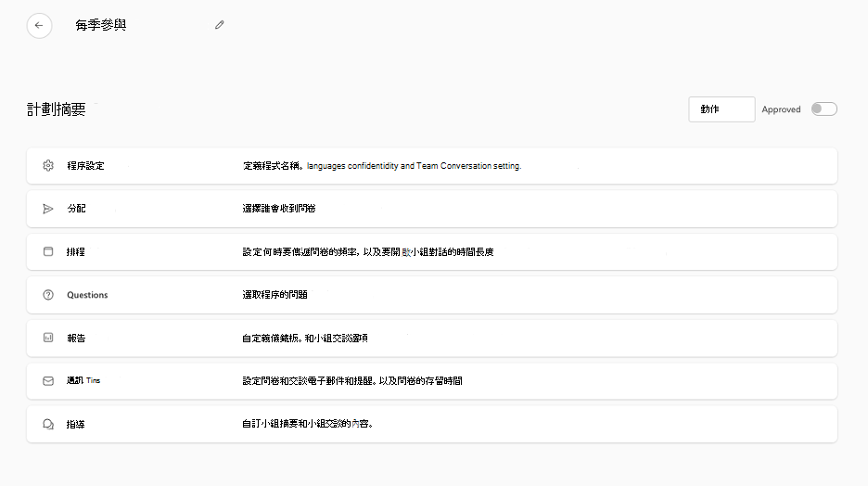Open the 指導 row
868x486 pixels.
[432, 424]
